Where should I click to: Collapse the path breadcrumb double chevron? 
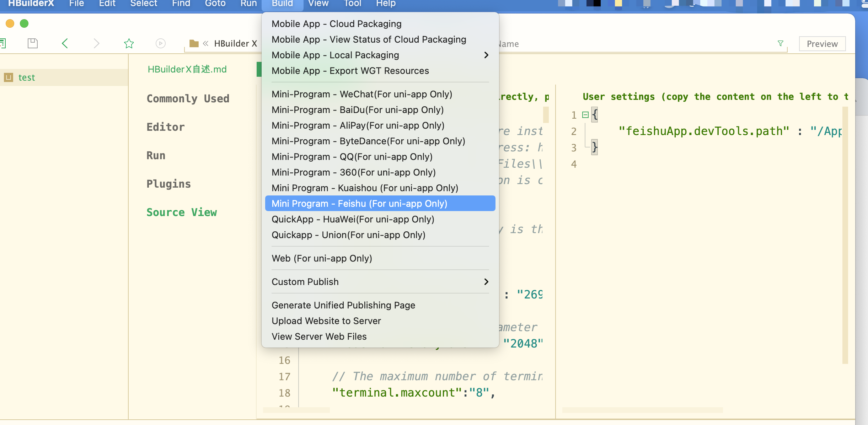point(205,43)
